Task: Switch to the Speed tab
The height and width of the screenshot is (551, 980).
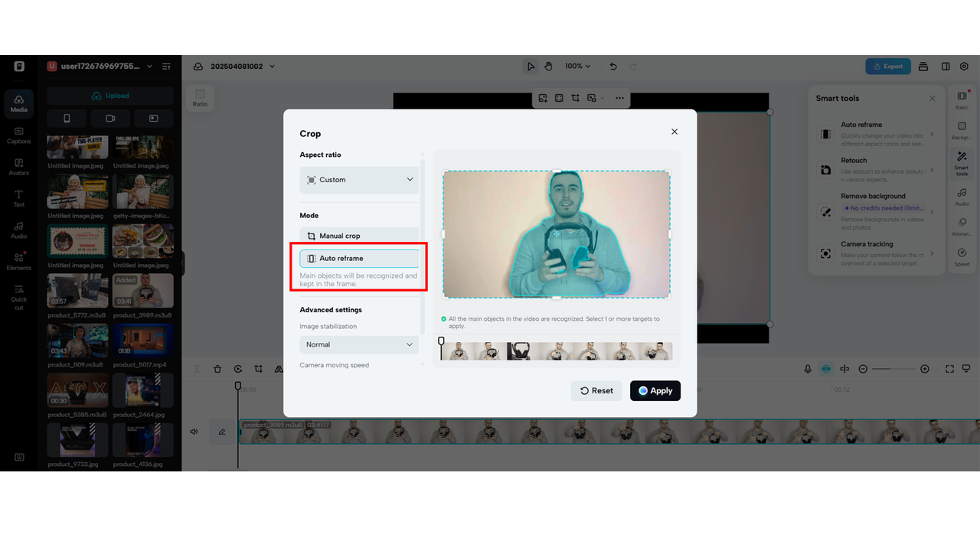Action: pyautogui.click(x=962, y=257)
